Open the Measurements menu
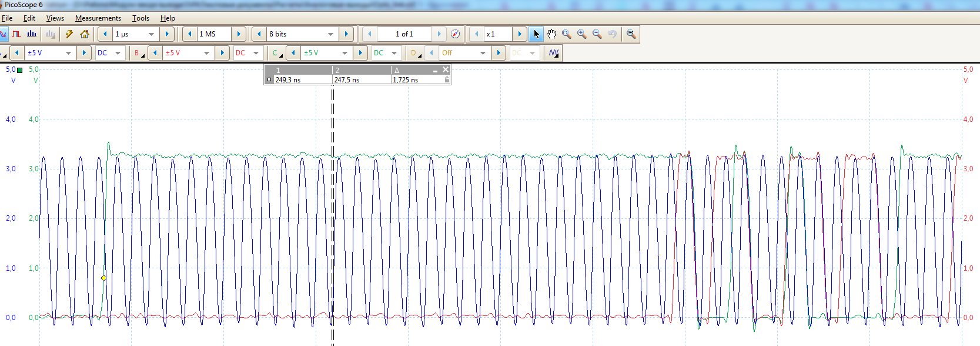The width and height of the screenshot is (980, 346). [98, 18]
